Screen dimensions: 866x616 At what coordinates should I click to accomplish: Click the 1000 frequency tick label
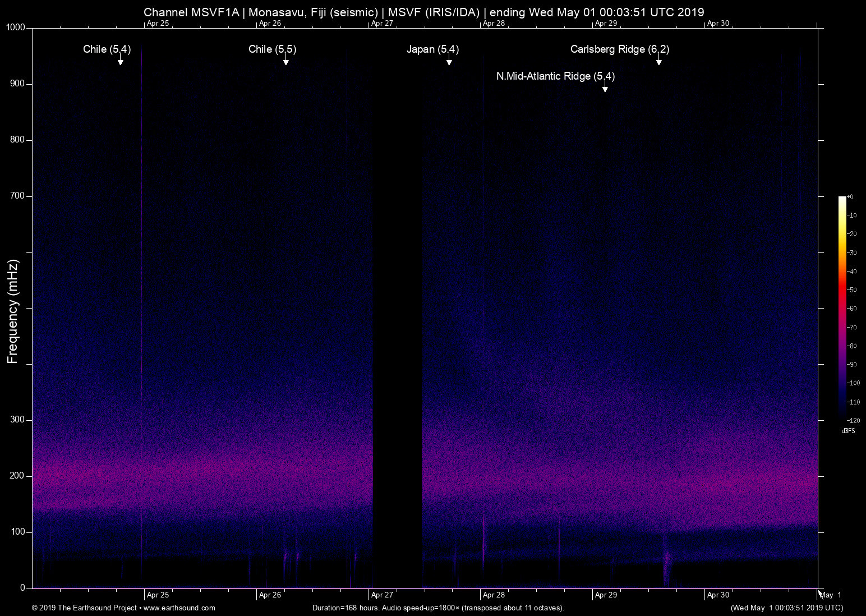click(15, 27)
